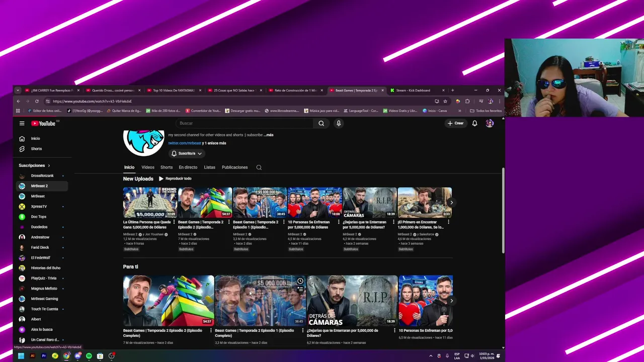Click Reproducir todo for New Uploads
The width and height of the screenshot is (644, 362).
point(175,178)
